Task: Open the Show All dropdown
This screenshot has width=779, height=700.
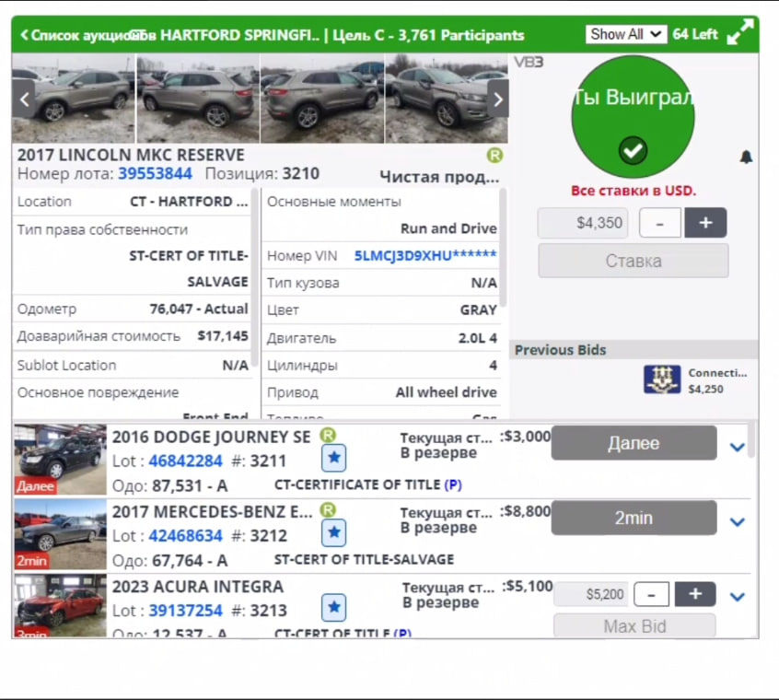Action: [x=625, y=34]
